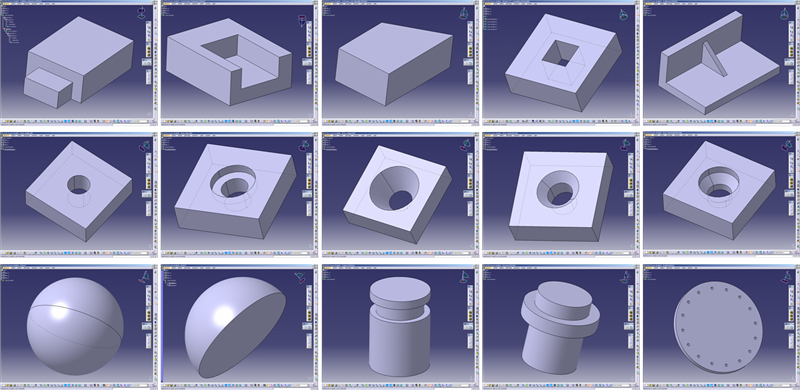This screenshot has width=800, height=390.
Task: Click the compass above the square tapered hole block
Action: [x=623, y=15]
